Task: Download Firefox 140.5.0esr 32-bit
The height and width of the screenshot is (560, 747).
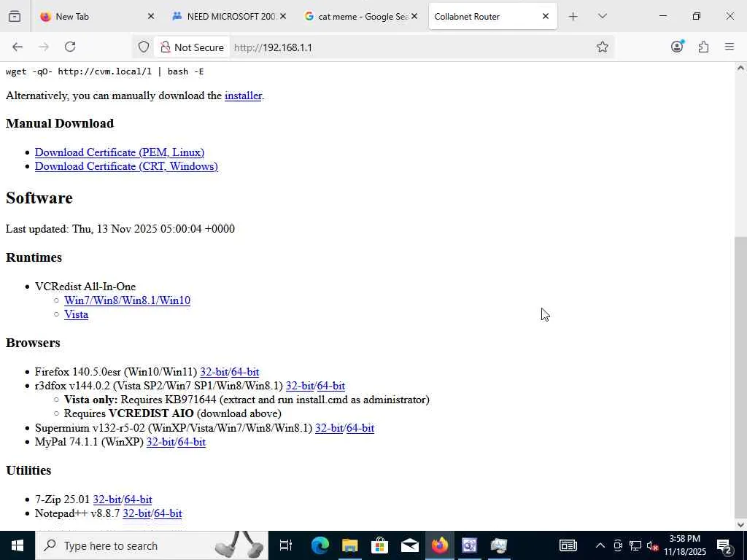Action: [214, 372]
